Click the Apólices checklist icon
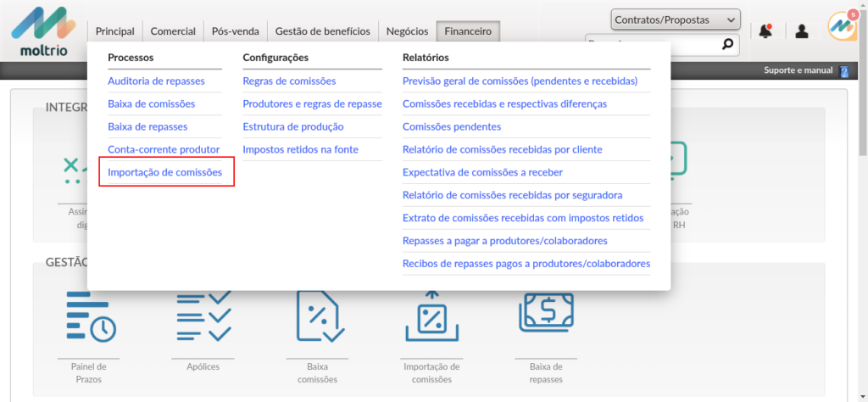 click(x=203, y=317)
